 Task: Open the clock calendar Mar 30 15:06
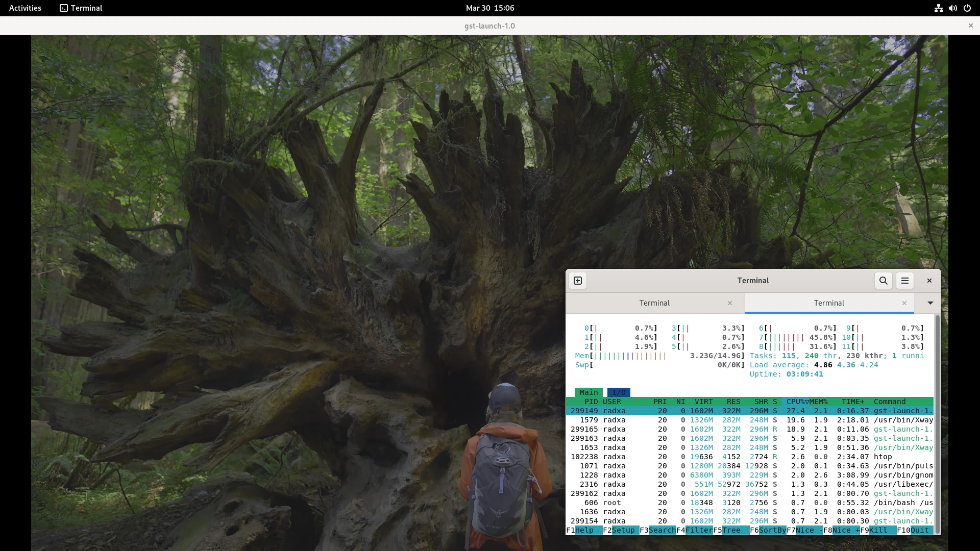(490, 8)
